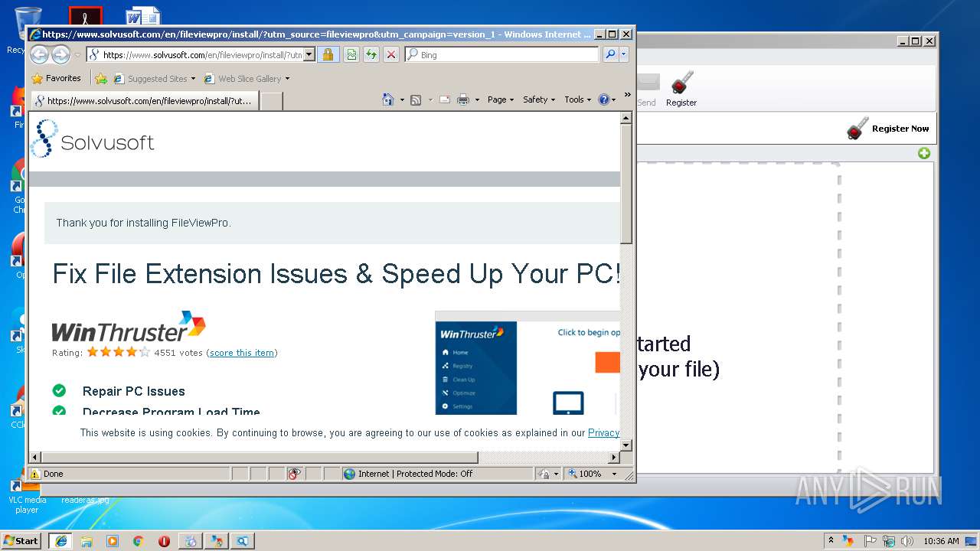Screen dimensions: 980x551
Task: Add page to Favorites bar star-arrow icon
Action: [x=101, y=78]
